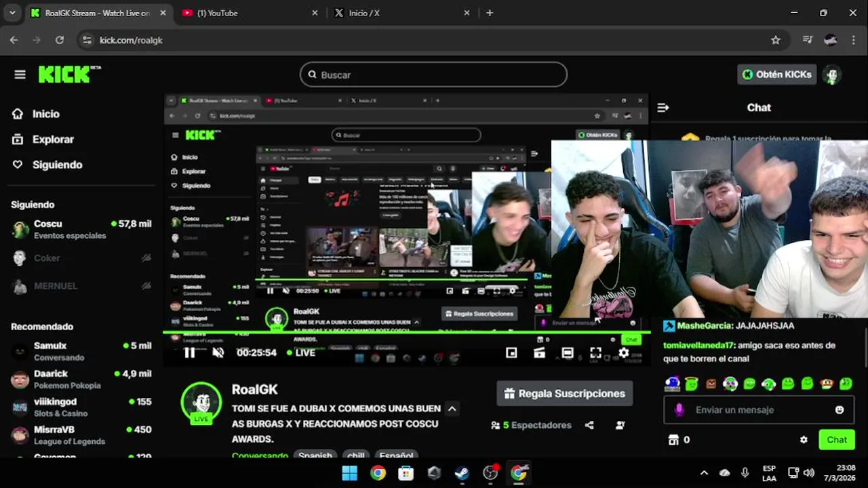868x488 pixels.
Task: Go to Inicio in sidebar
Action: click(x=35, y=114)
